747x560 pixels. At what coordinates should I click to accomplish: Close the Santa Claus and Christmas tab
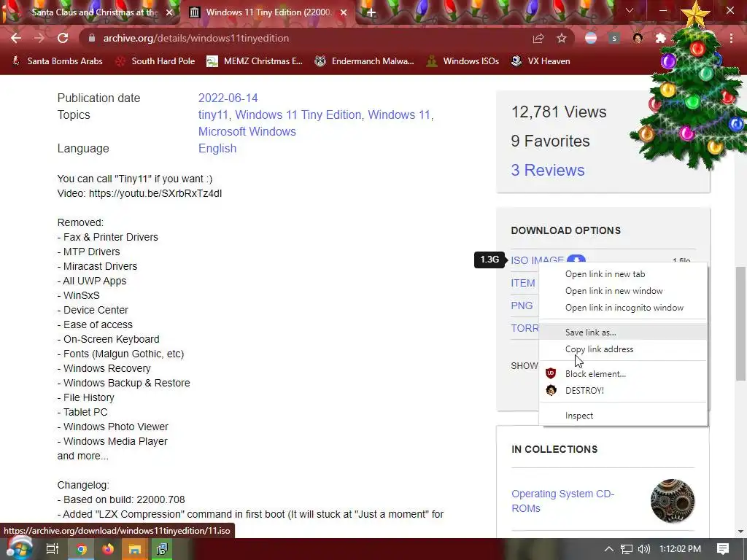pyautogui.click(x=169, y=12)
